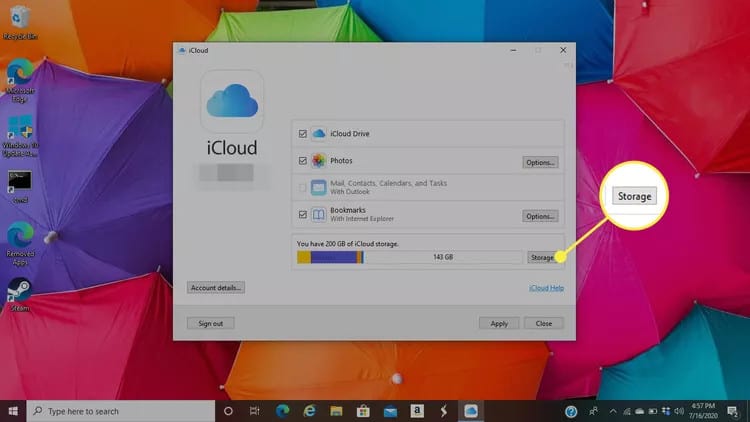Select the Steam desktop shortcut
This screenshot has height=422, width=750.
(x=20, y=294)
